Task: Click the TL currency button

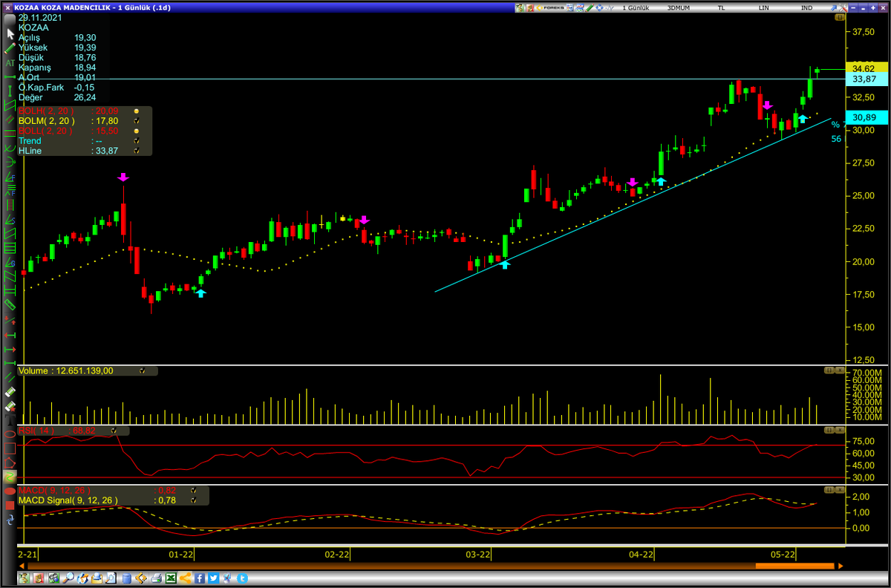Action: [x=719, y=7]
